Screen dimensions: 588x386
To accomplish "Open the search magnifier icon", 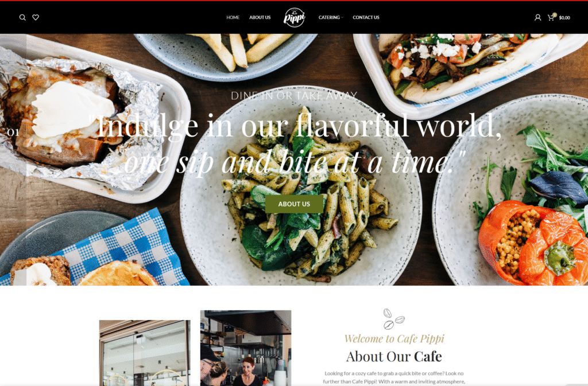I will (x=22, y=17).
